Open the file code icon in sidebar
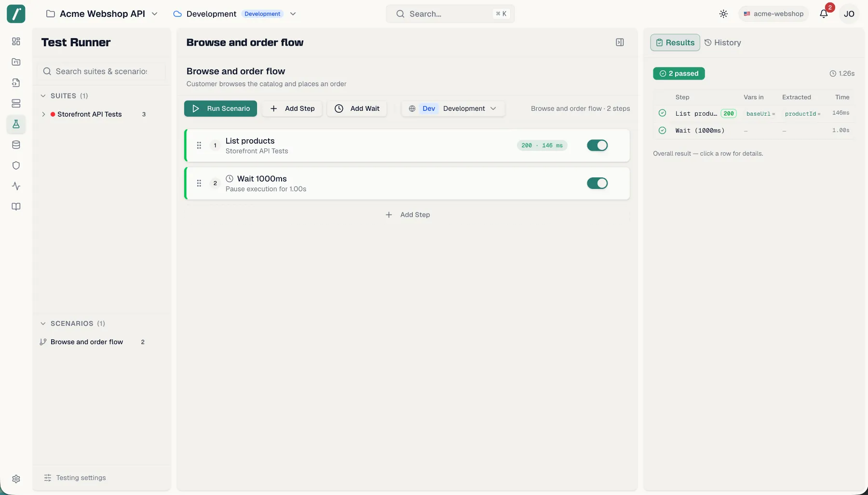This screenshot has height=495, width=868. coord(16,83)
